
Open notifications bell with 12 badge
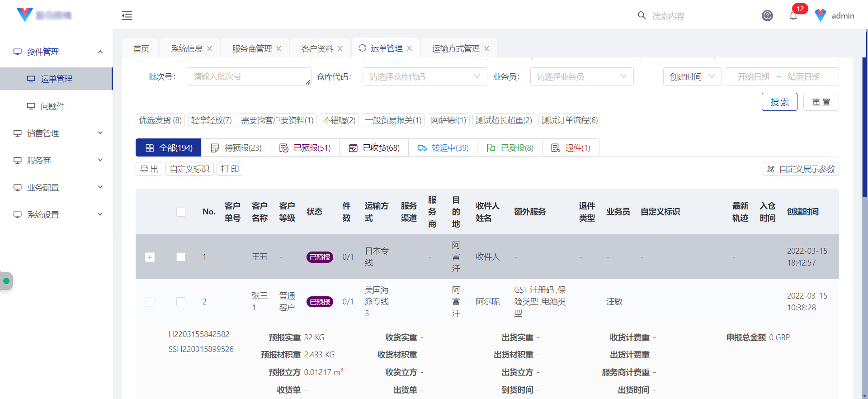(x=793, y=16)
